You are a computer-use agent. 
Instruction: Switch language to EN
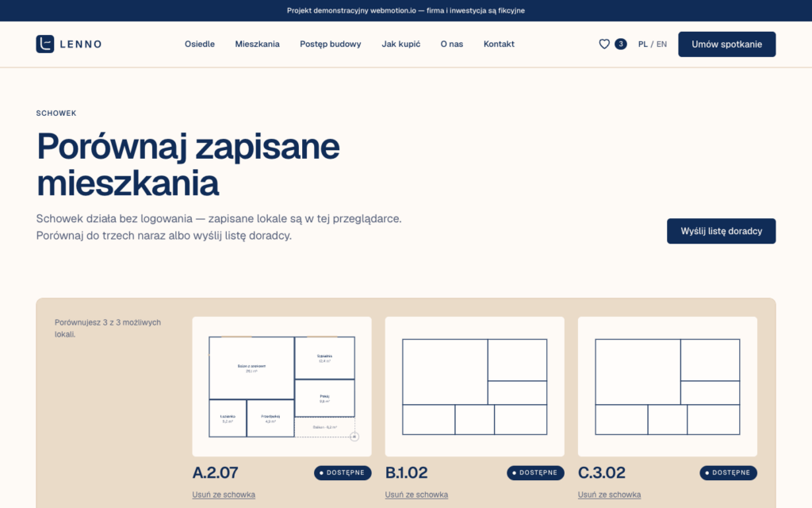pyautogui.click(x=661, y=44)
